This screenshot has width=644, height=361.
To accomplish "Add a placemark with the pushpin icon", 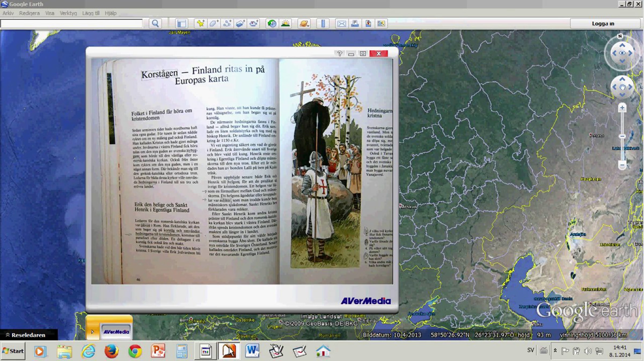I will click(200, 24).
